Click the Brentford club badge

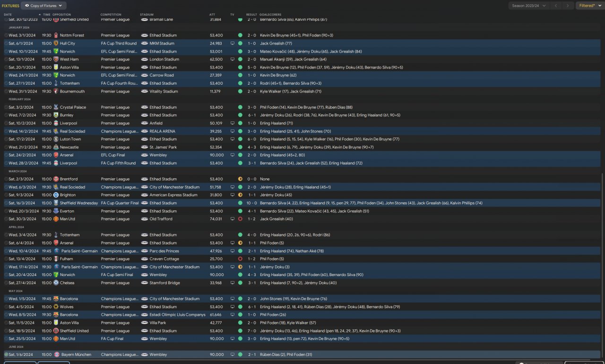point(56,179)
